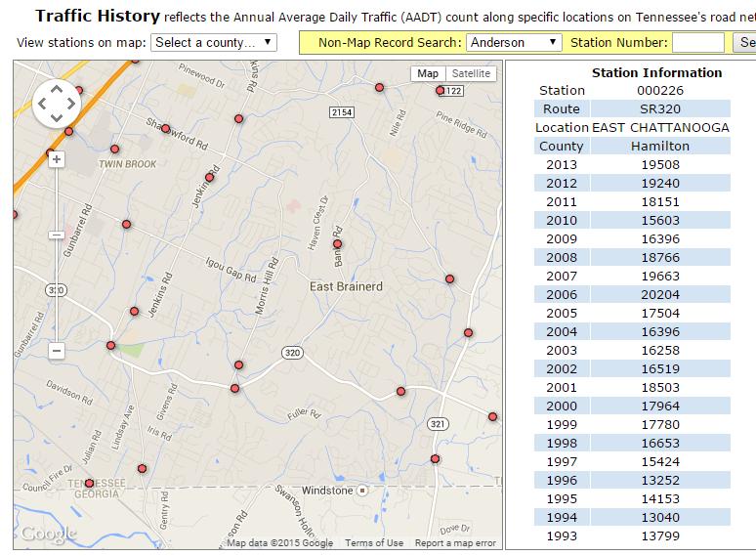Click the East Brainerd map label
This screenshot has width=756, height=556.
coord(346,286)
